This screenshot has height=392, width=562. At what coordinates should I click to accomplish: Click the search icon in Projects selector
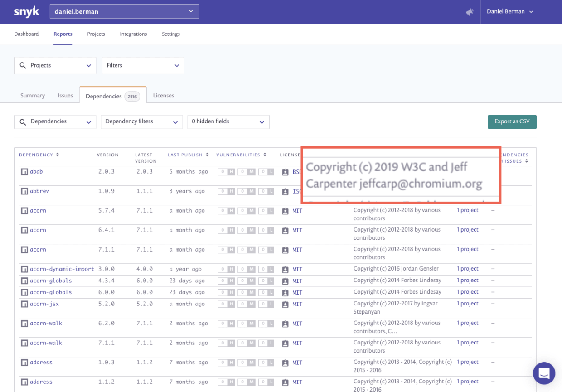pos(23,66)
